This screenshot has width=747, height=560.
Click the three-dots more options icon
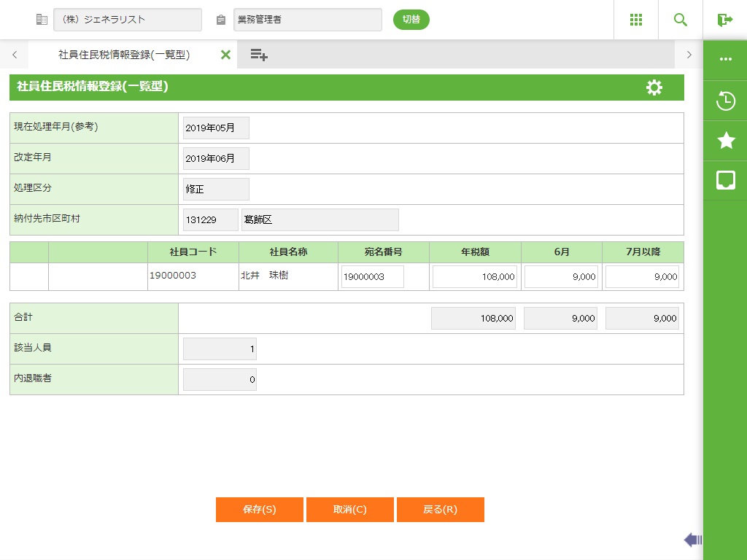tap(725, 60)
